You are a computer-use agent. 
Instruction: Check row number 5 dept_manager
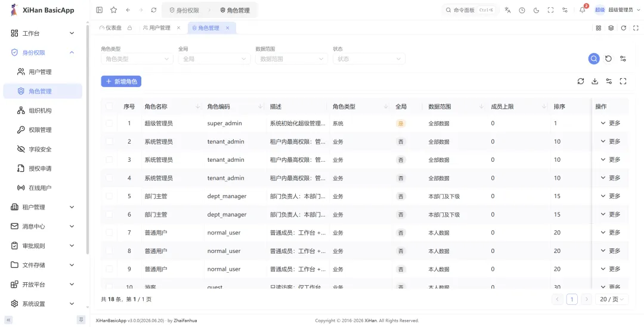pos(109,196)
